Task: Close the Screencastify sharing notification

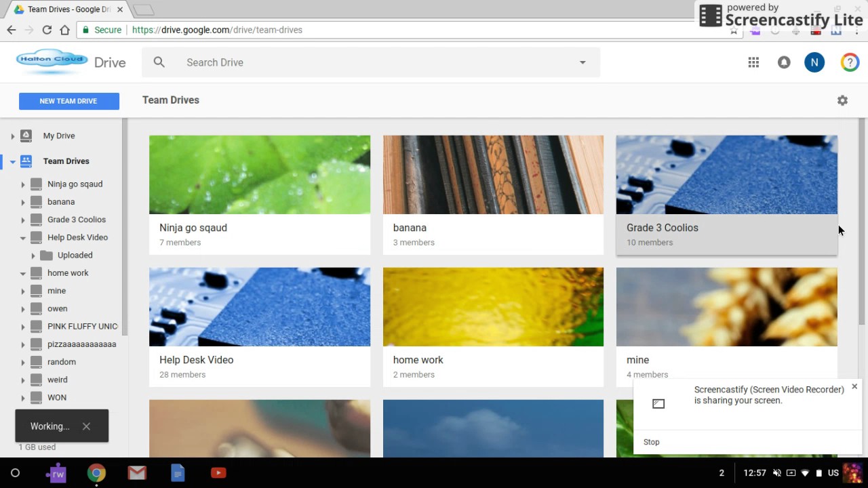Action: (x=854, y=387)
